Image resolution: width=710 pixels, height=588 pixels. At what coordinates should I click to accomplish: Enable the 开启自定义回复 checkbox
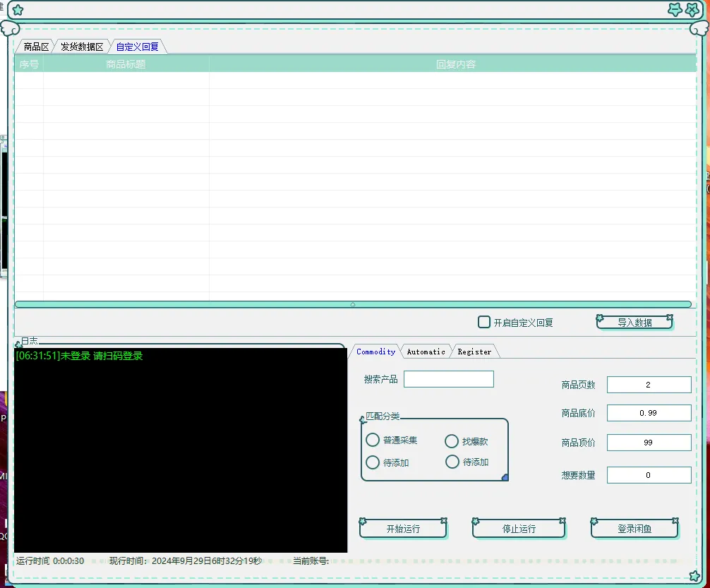[484, 323]
